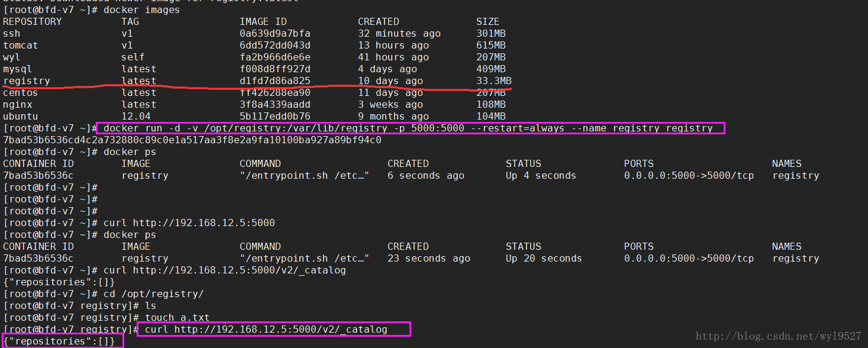Select the 'ubuntu' repository name

(21, 116)
